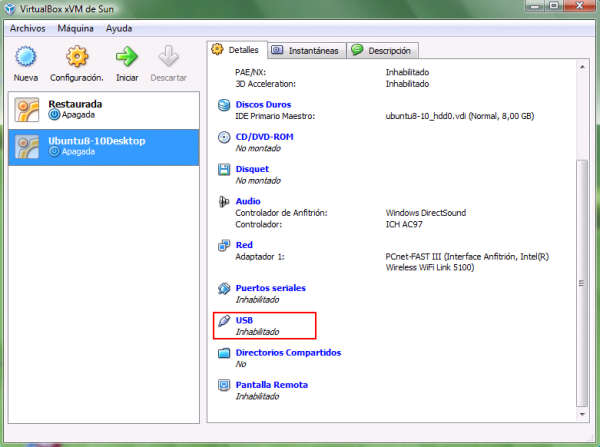This screenshot has width=600, height=447.
Task: Click the USB plug icon
Action: tap(225, 320)
